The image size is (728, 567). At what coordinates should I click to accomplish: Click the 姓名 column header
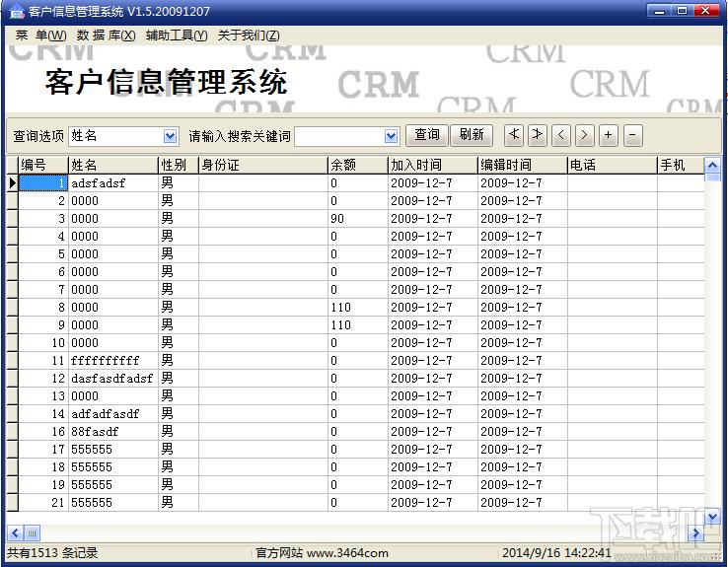point(112,166)
